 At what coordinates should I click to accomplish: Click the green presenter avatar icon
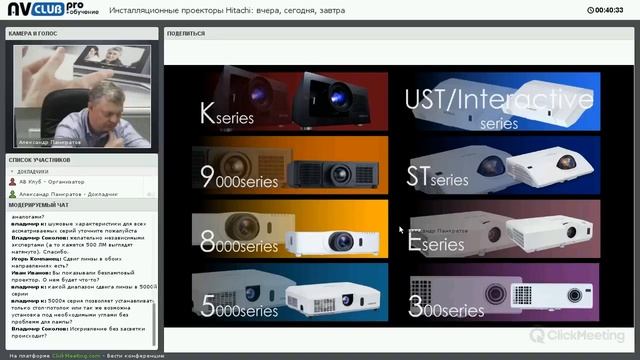click(13, 194)
